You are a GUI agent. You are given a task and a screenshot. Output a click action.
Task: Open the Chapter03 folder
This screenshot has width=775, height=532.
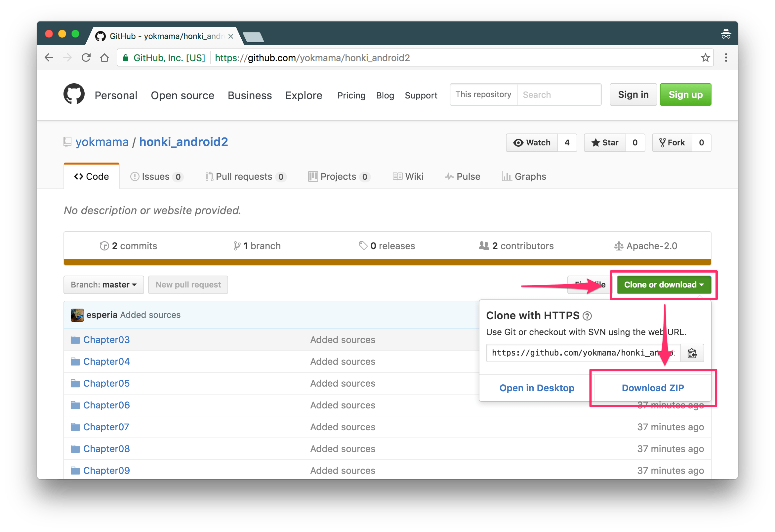point(106,340)
